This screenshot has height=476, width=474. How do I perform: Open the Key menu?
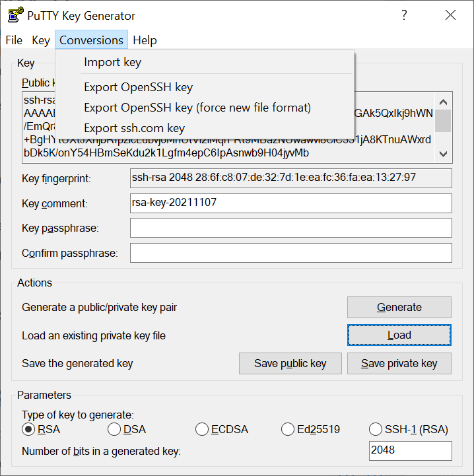(x=41, y=40)
